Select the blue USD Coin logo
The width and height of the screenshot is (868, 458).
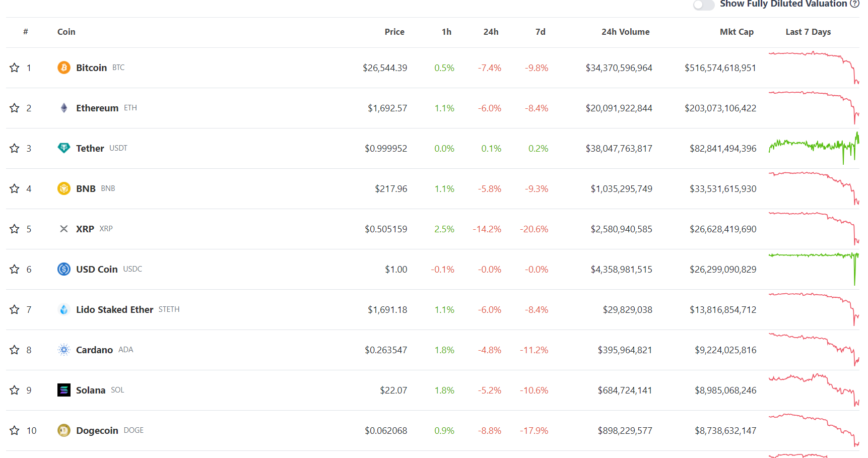[64, 269]
